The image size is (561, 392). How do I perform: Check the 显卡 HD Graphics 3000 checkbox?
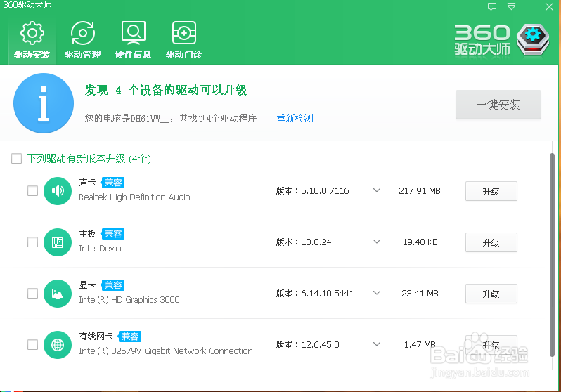click(32, 293)
